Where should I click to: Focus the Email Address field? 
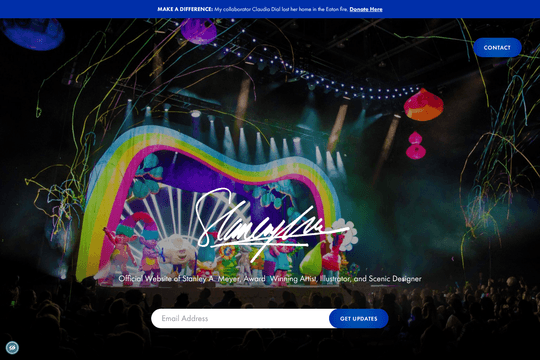point(240,318)
